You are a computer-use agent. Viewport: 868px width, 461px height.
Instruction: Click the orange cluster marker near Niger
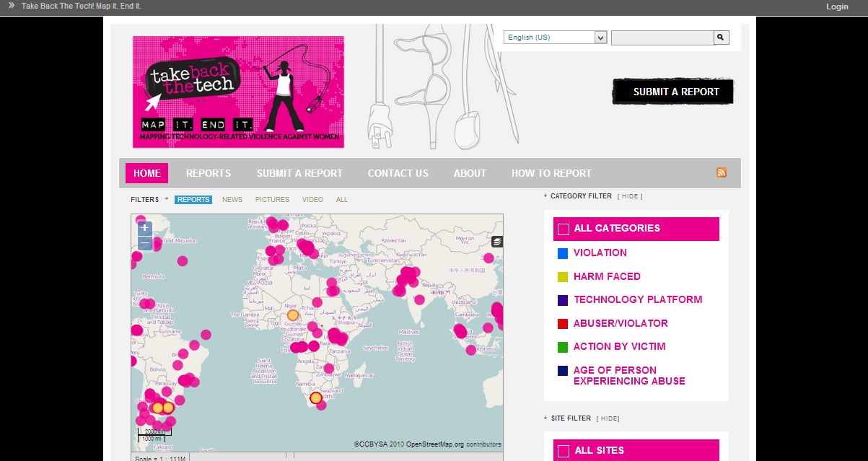coord(292,315)
